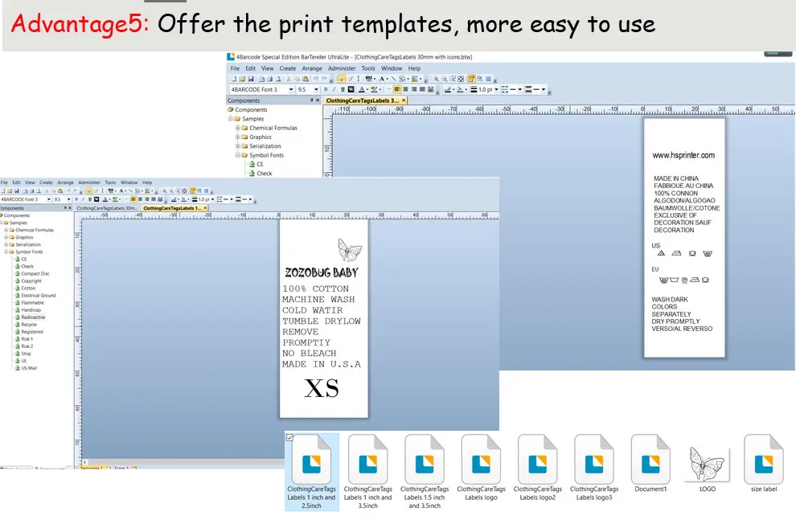Select the text object tool

(382, 79)
